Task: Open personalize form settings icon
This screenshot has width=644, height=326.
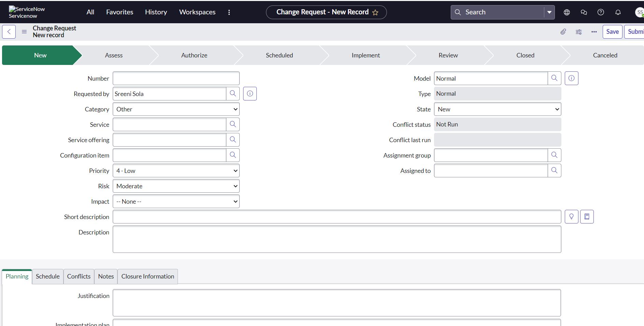Action: pos(579,32)
